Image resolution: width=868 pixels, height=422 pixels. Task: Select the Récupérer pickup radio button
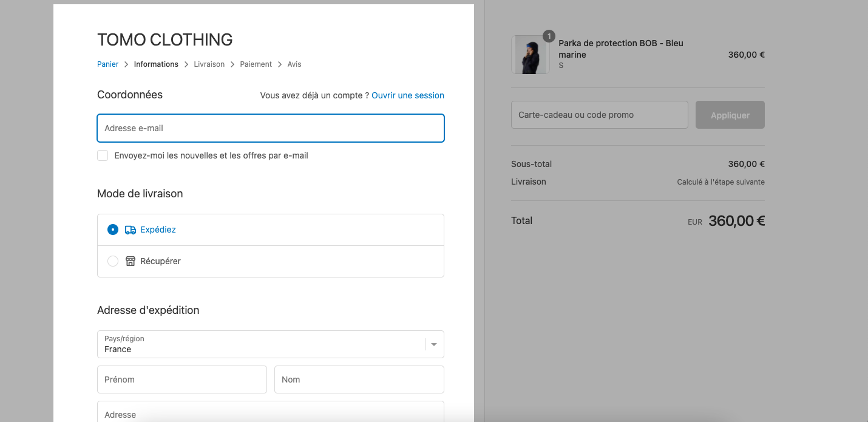[x=113, y=261]
